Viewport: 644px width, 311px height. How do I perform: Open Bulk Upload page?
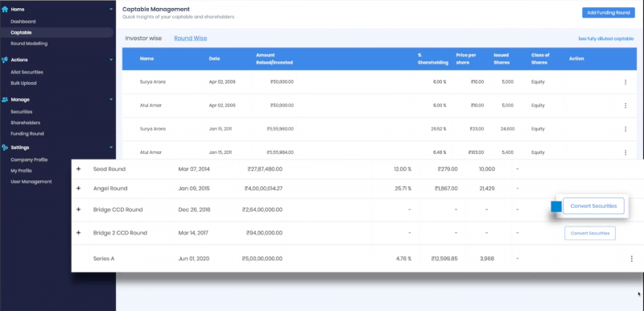tap(23, 83)
